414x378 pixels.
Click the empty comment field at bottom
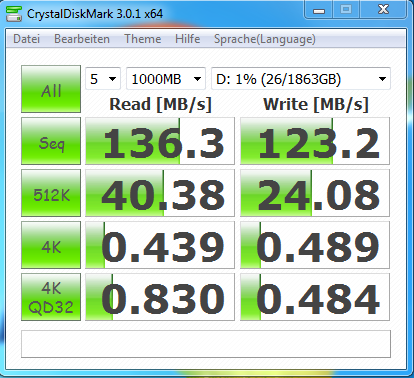[x=206, y=344]
